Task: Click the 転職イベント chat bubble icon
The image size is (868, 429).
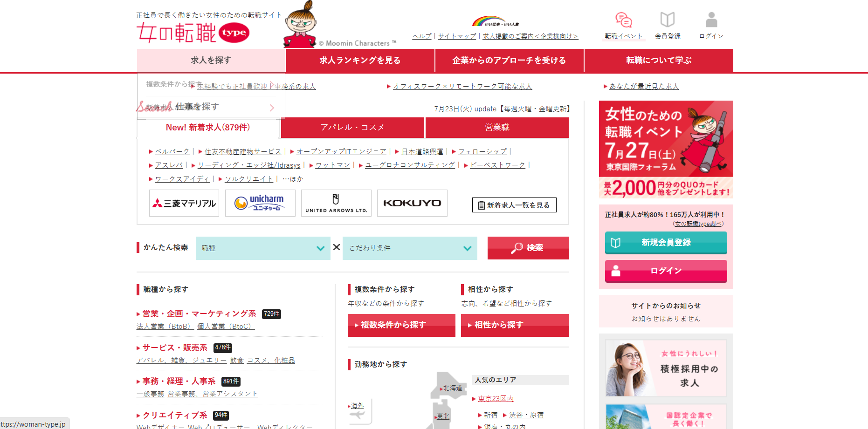Action: (x=623, y=20)
